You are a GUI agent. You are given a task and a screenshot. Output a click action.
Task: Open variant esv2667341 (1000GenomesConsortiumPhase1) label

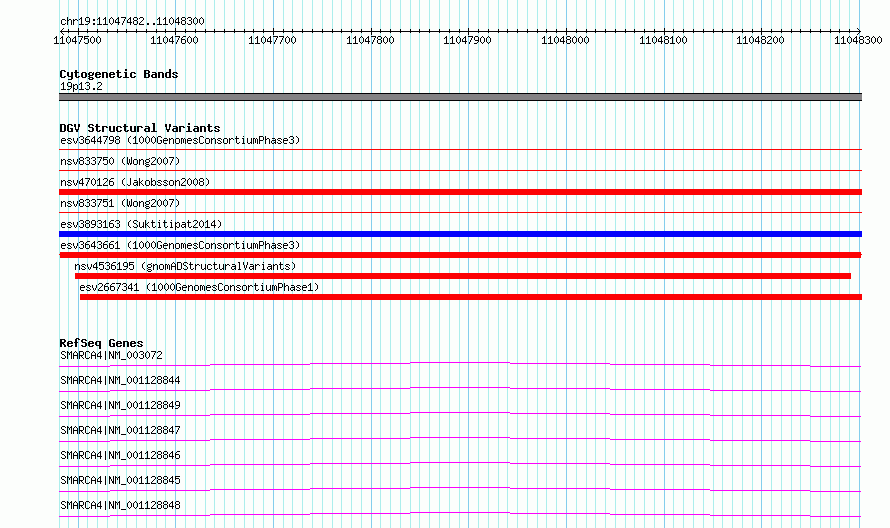199,287
